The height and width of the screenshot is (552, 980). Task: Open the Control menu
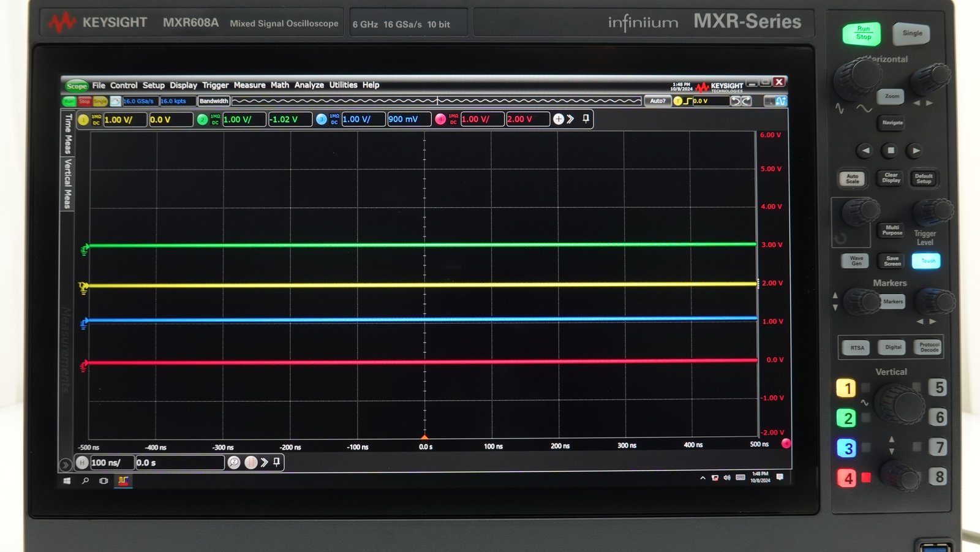tap(124, 85)
